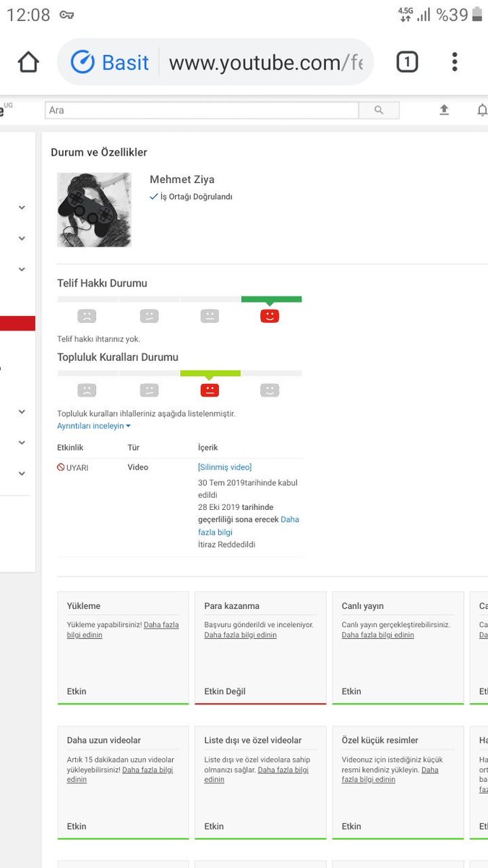Select the red highlighted sidebar item
The height and width of the screenshot is (868, 488).
[17, 323]
